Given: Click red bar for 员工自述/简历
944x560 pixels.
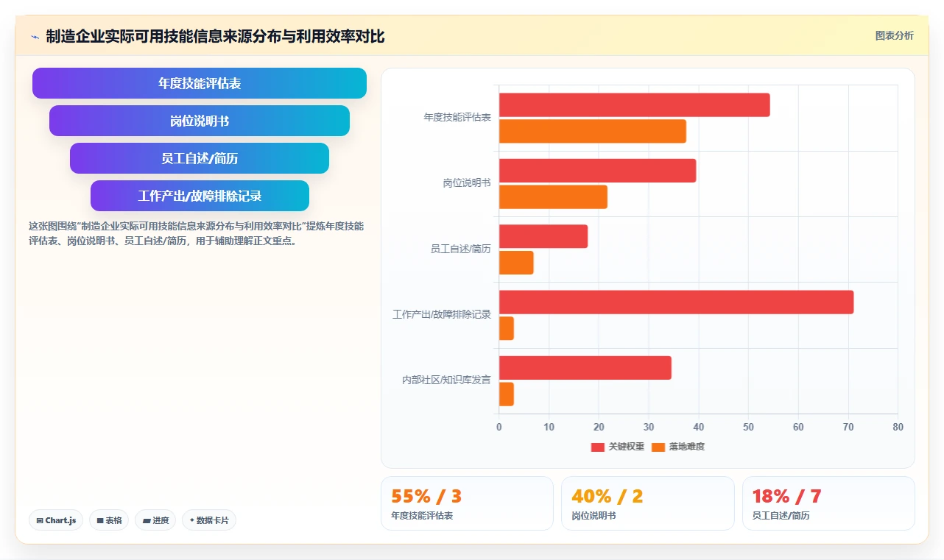Looking at the screenshot, I should pos(543,236).
